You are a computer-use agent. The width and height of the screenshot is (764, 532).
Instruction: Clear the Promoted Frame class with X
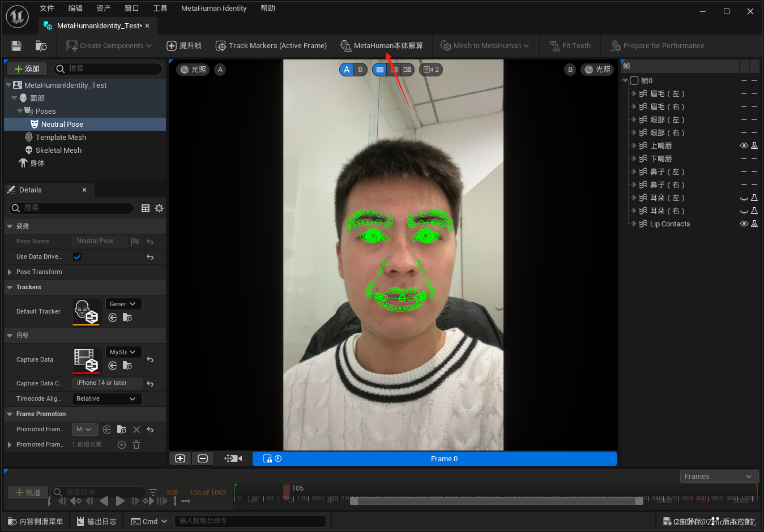(x=136, y=430)
